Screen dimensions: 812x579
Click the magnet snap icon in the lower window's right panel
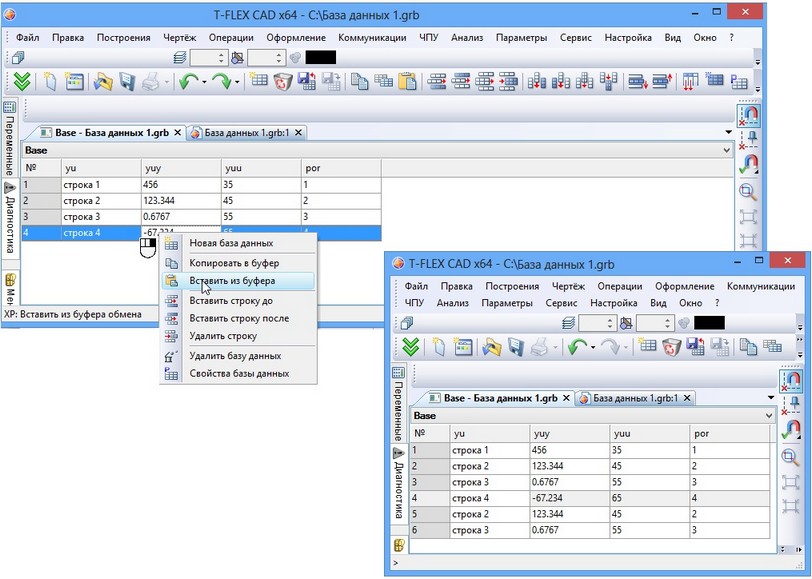click(x=790, y=381)
